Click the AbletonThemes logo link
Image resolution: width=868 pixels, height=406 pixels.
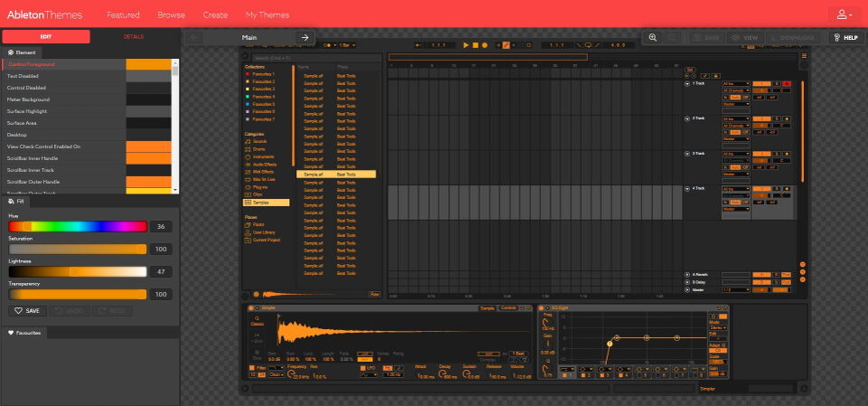click(x=45, y=15)
